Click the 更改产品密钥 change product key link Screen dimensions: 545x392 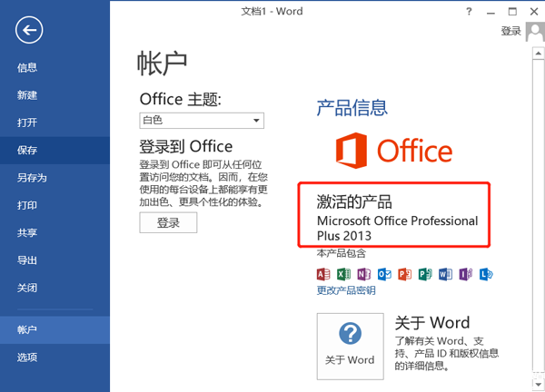(346, 290)
